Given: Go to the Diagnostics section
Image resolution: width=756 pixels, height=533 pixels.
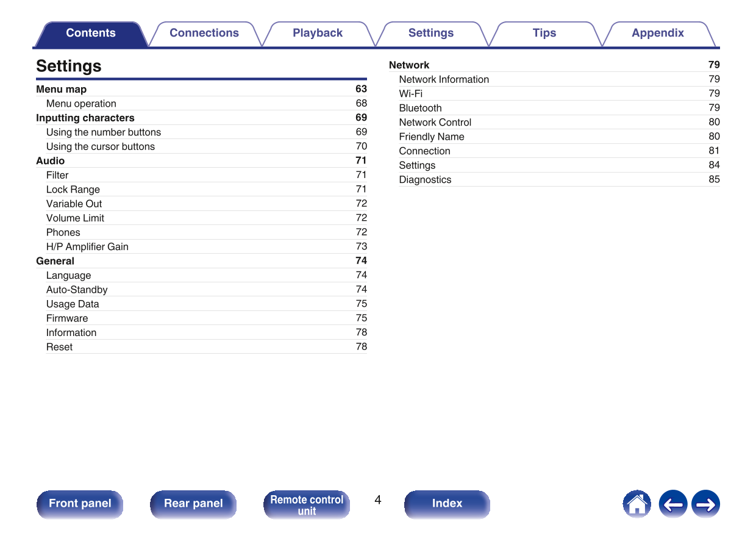Looking at the screenshot, I should tap(425, 179).
